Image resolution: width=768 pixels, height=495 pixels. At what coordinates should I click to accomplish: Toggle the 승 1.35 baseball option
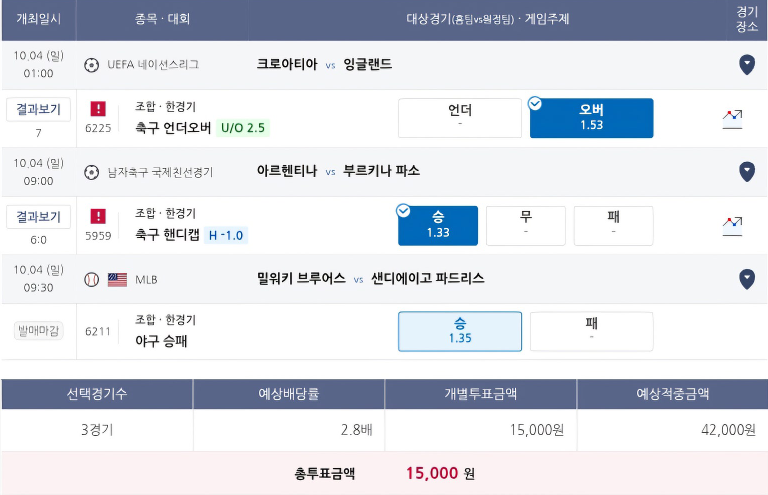click(459, 331)
